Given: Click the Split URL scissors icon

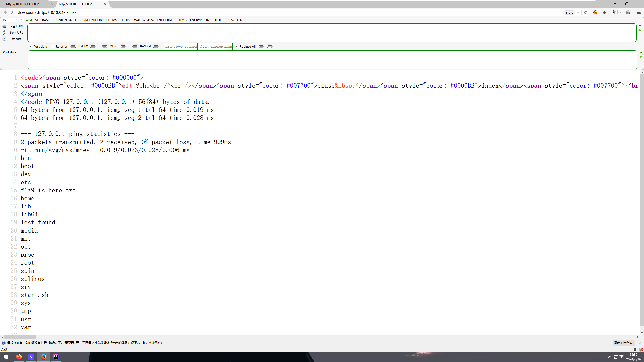Looking at the screenshot, I should [x=4, y=32].
